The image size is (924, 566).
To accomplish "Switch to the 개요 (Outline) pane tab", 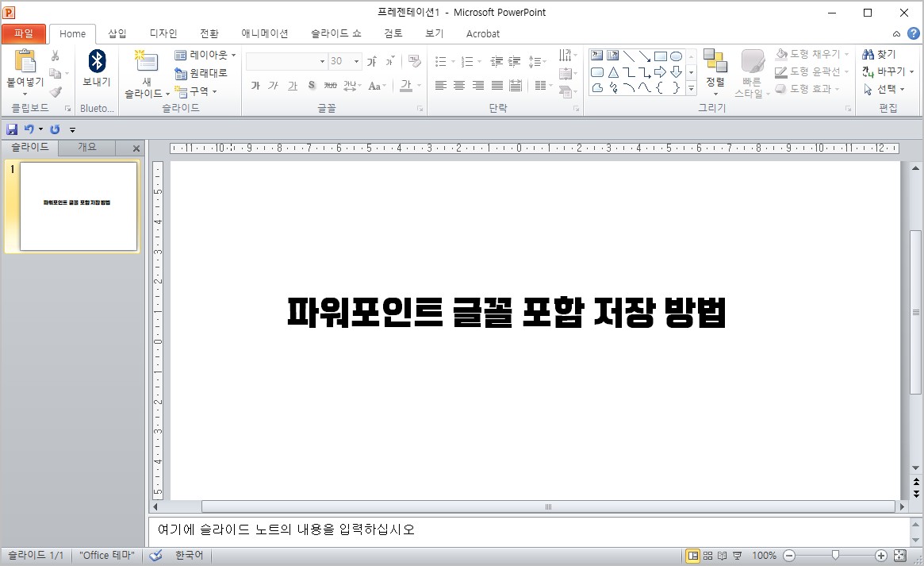I will click(x=87, y=148).
